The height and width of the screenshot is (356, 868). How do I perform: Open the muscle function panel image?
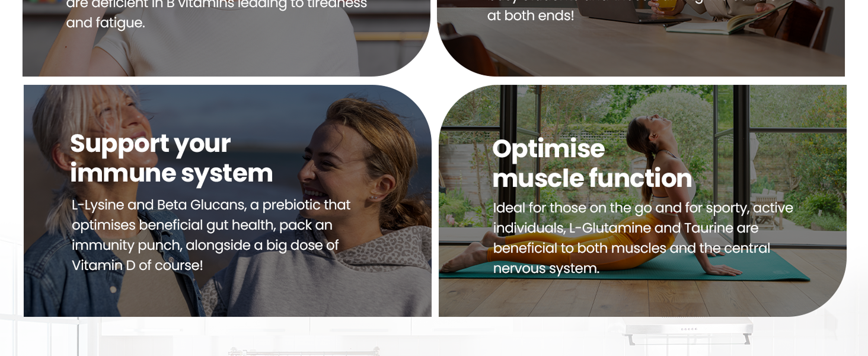click(643, 201)
